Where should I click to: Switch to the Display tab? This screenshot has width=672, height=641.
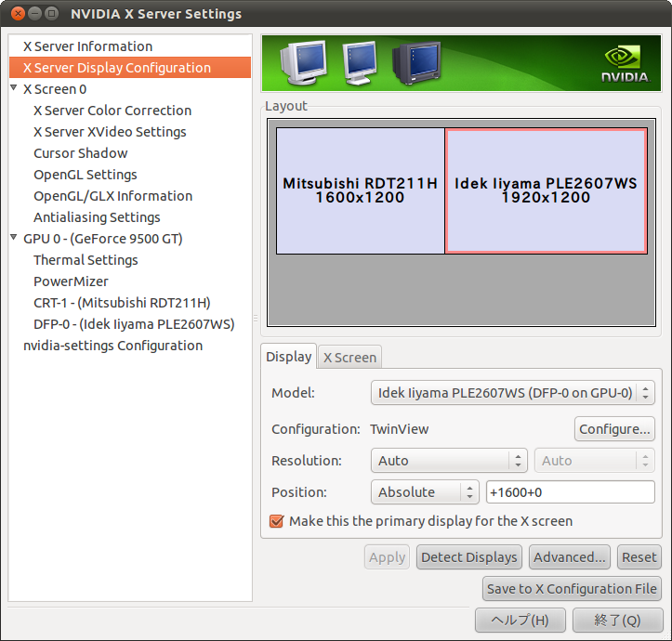(289, 357)
